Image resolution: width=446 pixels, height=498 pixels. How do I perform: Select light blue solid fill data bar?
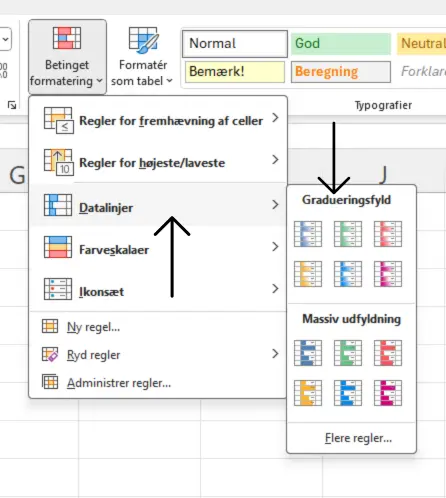click(x=348, y=393)
